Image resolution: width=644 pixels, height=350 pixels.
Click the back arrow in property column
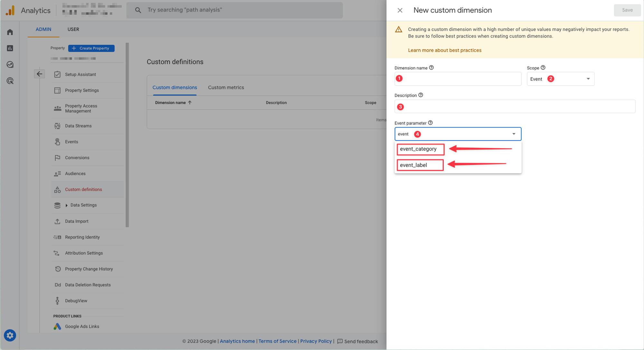tap(39, 74)
